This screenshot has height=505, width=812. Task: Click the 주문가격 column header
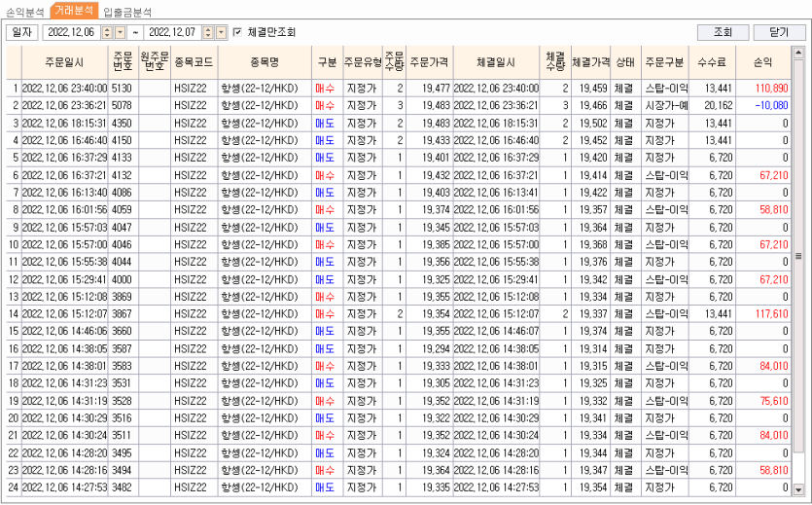[x=429, y=62]
